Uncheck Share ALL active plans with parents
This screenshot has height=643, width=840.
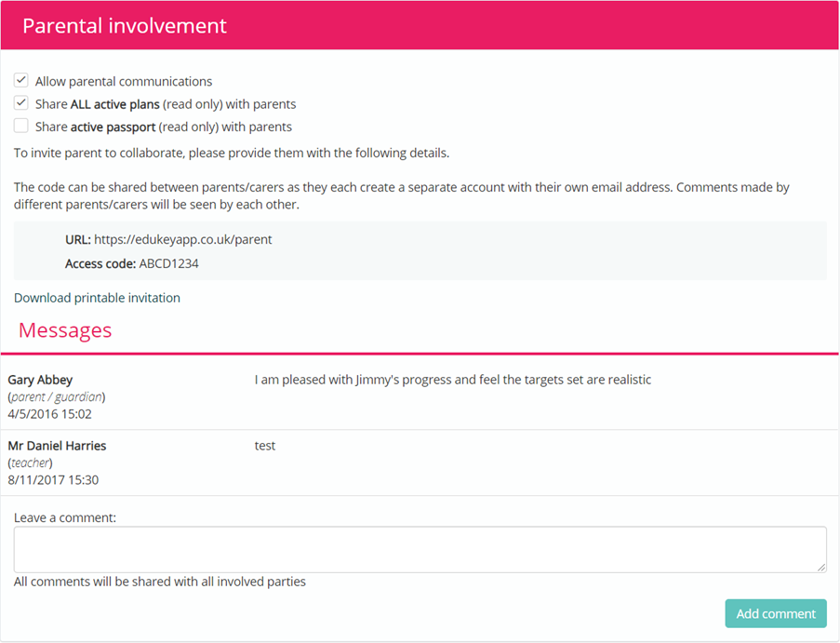20,102
